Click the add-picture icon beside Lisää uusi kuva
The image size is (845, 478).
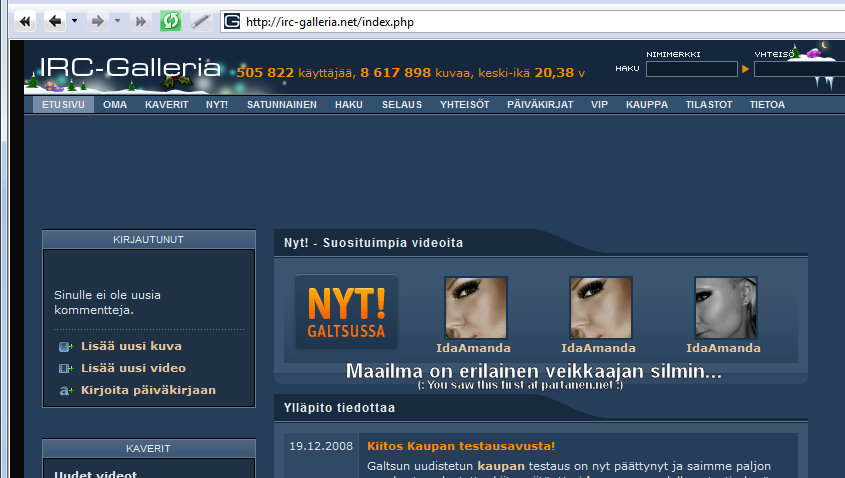(x=66, y=347)
